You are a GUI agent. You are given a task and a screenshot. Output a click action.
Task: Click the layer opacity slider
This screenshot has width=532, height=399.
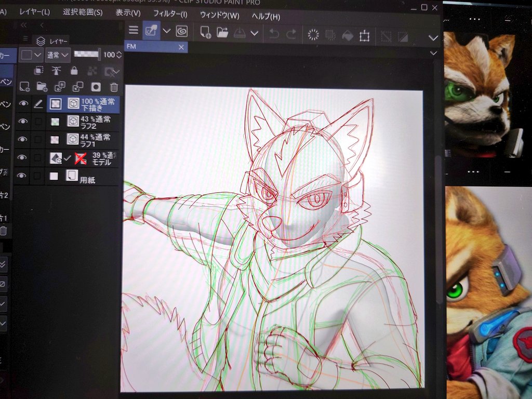tap(87, 54)
